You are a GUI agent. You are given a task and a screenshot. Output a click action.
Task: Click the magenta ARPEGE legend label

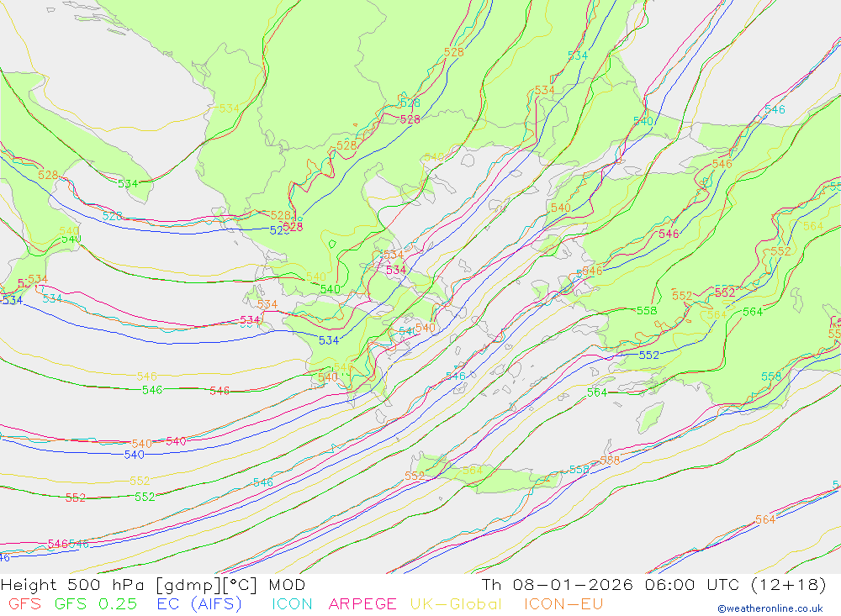coord(362,603)
